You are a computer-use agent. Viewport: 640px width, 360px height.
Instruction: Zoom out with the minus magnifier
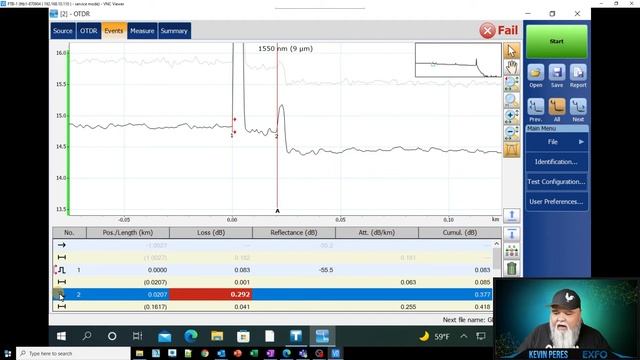tap(511, 133)
